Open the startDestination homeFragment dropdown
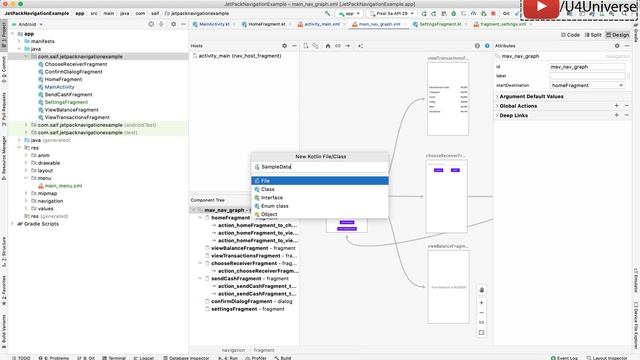This screenshot has height=360, width=640. (587, 85)
